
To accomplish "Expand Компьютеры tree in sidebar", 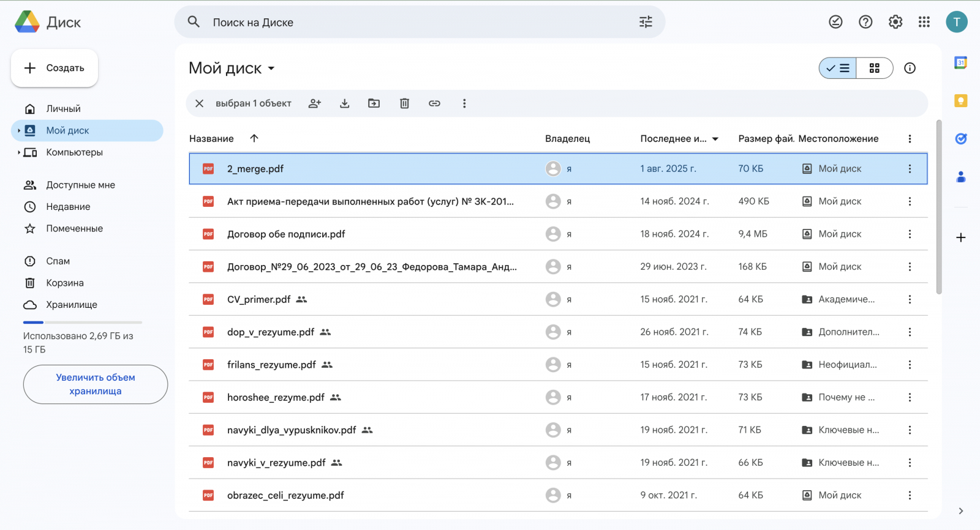I will (x=19, y=152).
